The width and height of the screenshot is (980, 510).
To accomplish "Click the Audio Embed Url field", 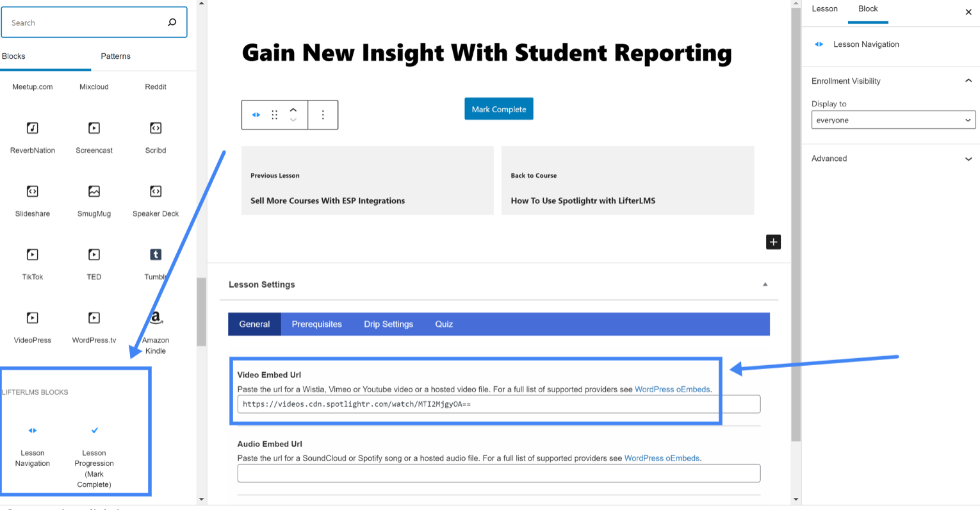I will pyautogui.click(x=498, y=473).
